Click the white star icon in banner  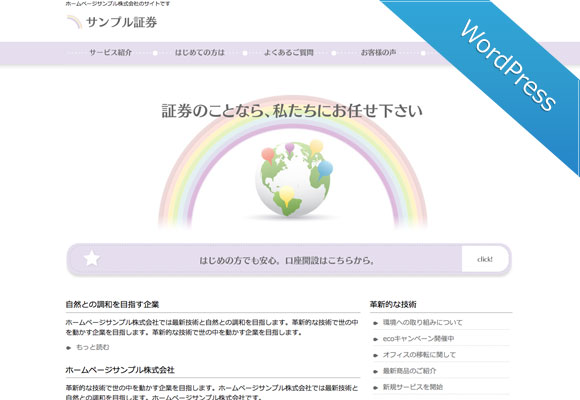coord(91,259)
